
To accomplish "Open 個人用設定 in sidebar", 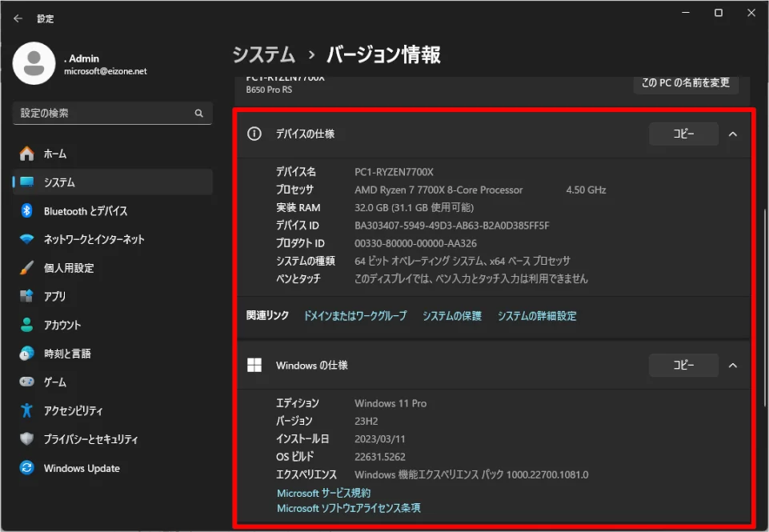I will [112, 268].
